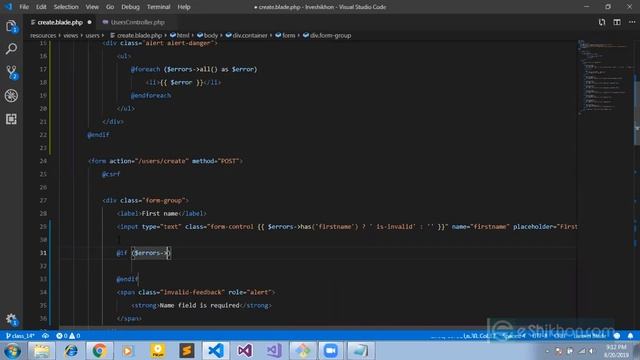The width and height of the screenshot is (640, 360).
Task: Open the Extensions view in activity bar
Action: pos(11,119)
